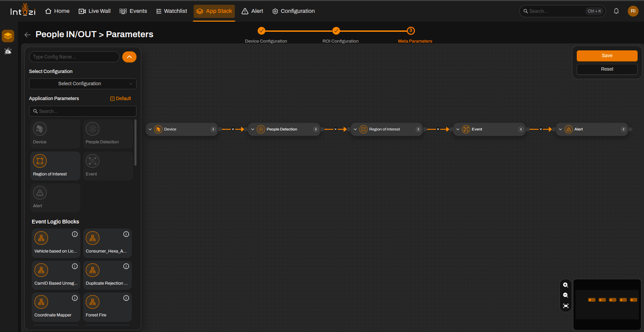Click the Save button

pyautogui.click(x=607, y=56)
